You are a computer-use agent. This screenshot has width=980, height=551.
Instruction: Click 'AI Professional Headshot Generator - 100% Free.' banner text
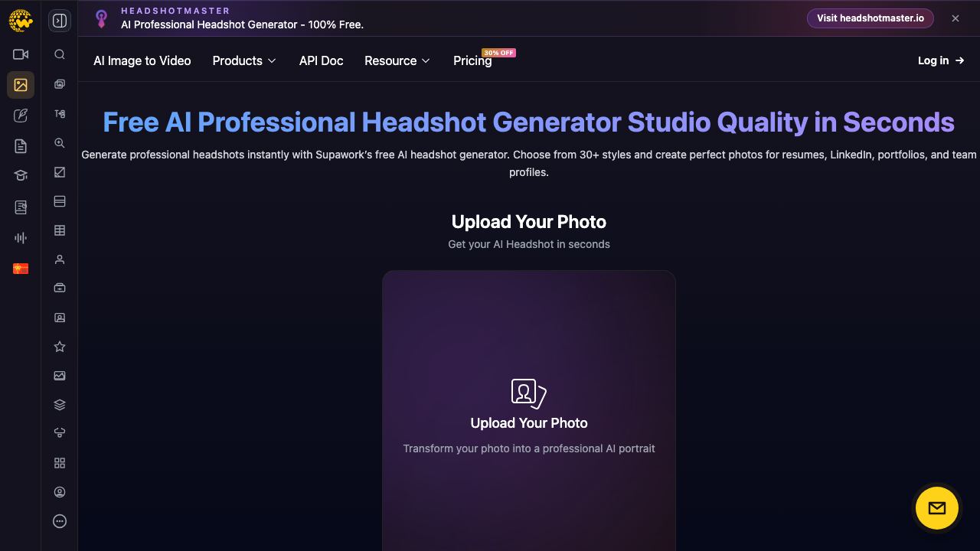[242, 24]
